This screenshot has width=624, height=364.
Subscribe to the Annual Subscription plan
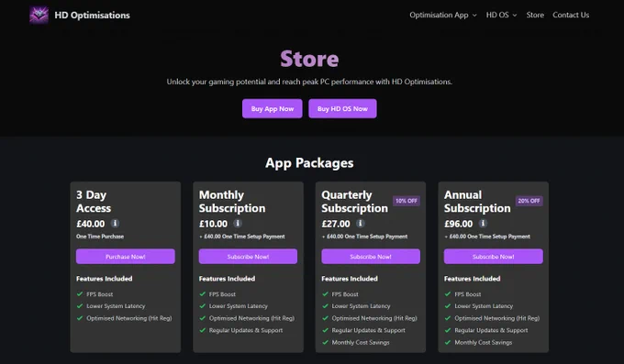click(x=493, y=257)
